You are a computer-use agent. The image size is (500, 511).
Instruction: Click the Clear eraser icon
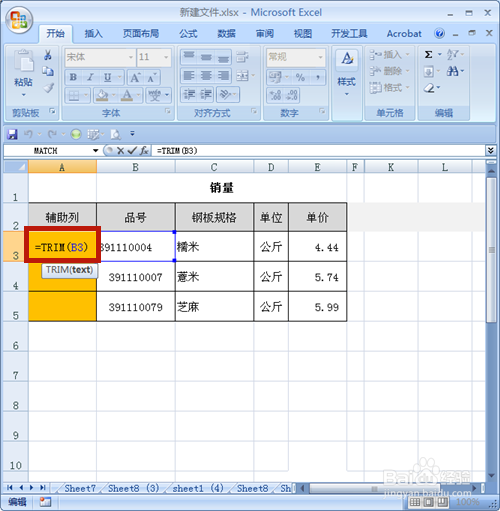[429, 88]
